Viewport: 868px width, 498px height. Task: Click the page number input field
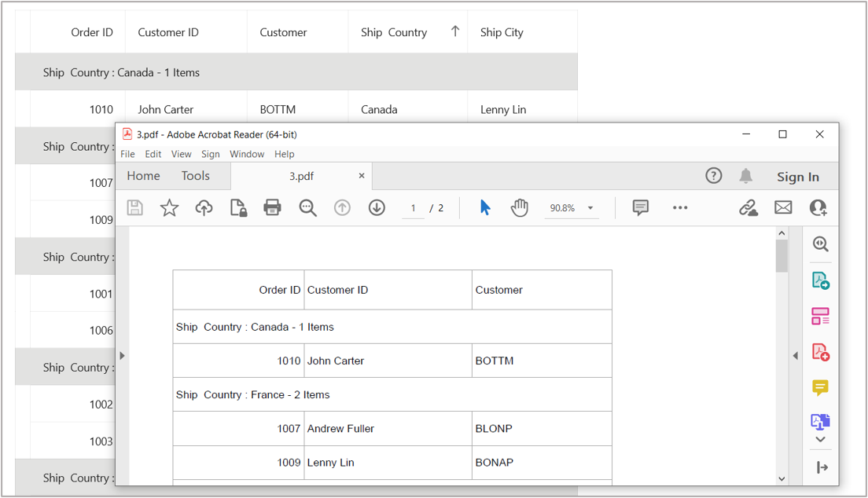(x=413, y=208)
